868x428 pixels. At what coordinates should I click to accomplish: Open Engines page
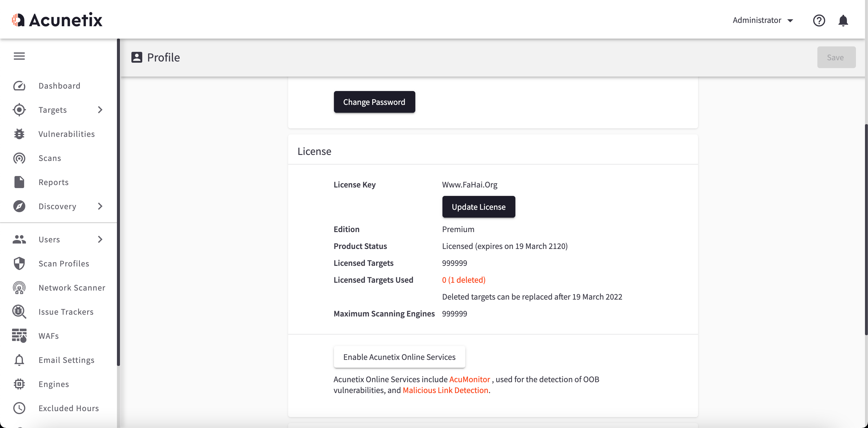[54, 384]
